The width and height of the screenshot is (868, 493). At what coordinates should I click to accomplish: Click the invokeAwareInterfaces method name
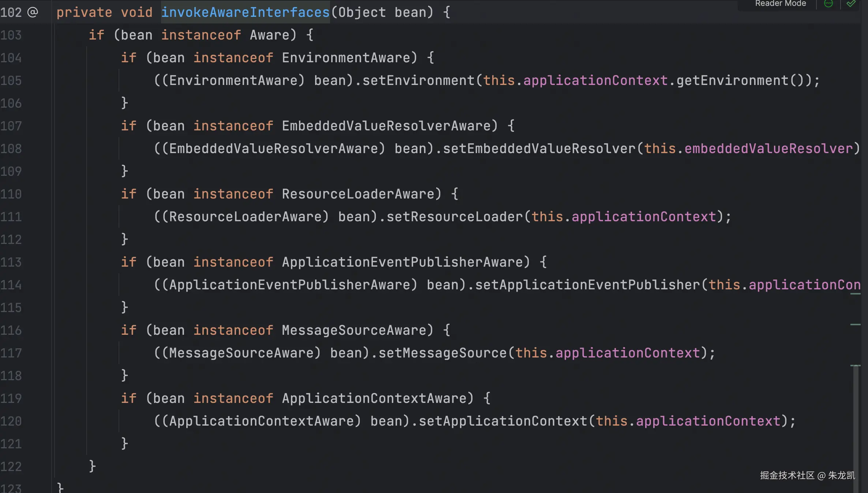click(x=245, y=12)
